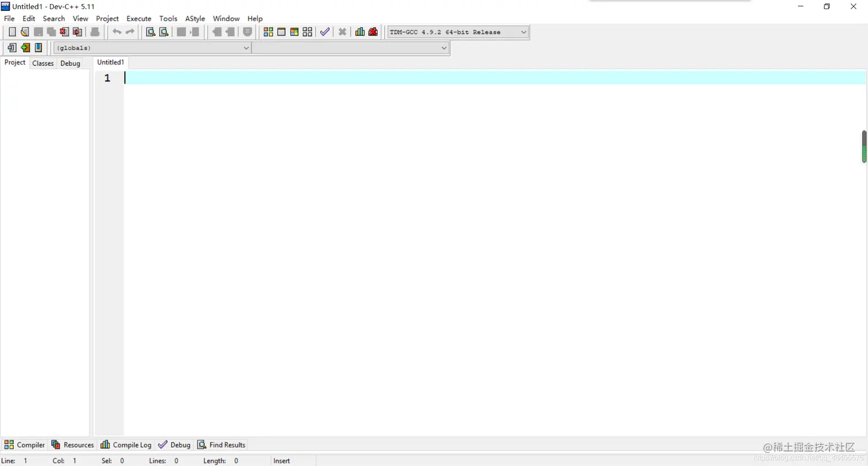Viewport: 868px width, 466px height.
Task: Click the 'Lines: 0' status entry
Action: [164, 461]
